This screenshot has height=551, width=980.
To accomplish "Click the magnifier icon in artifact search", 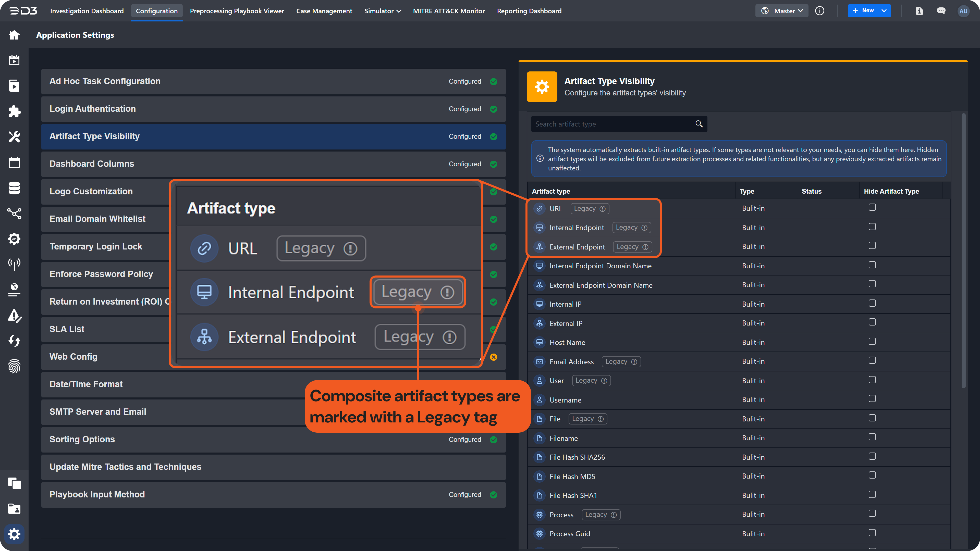I will (x=699, y=124).
